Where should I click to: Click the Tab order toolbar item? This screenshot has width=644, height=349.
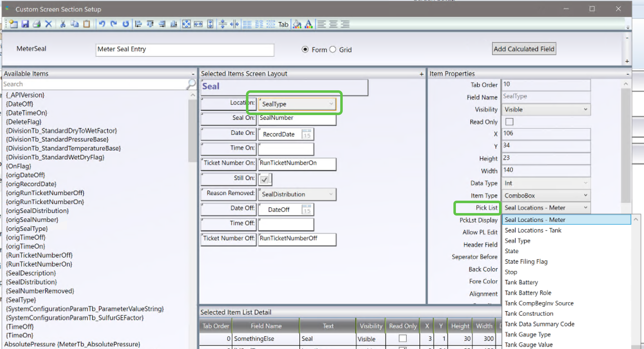click(x=283, y=24)
